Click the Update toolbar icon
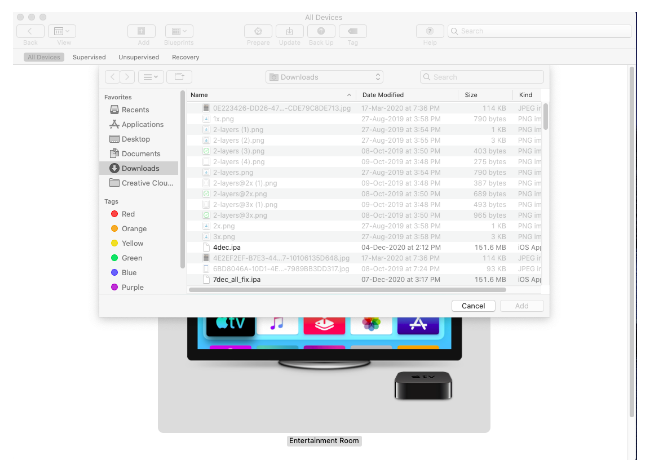Viewport: 653px width, 465px height. 289,31
